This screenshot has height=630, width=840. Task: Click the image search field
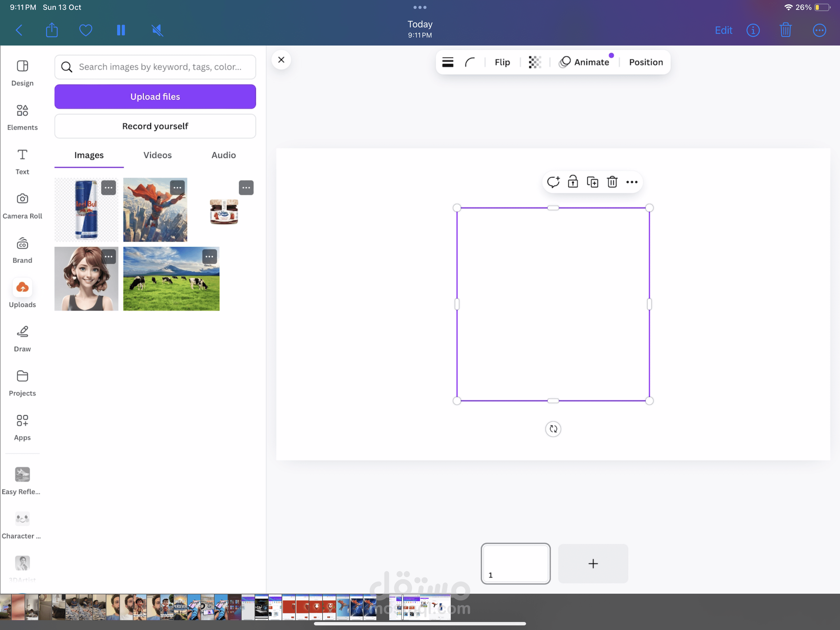(x=160, y=67)
